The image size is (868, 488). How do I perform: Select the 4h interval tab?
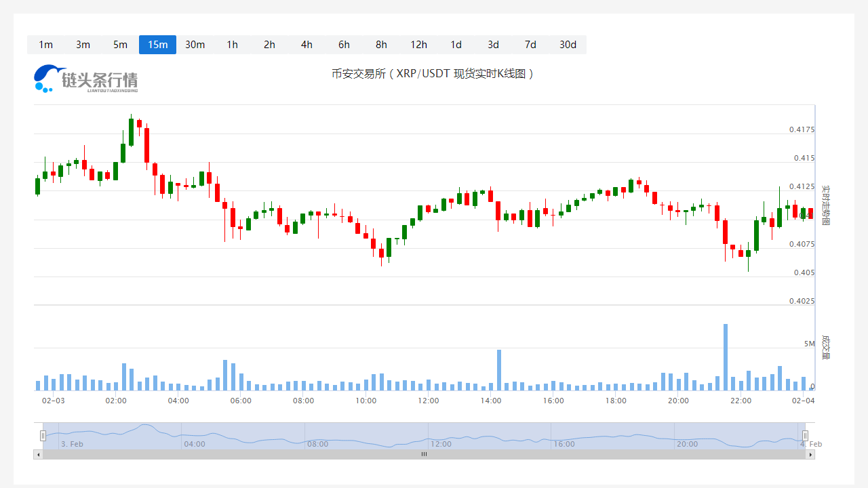point(307,45)
